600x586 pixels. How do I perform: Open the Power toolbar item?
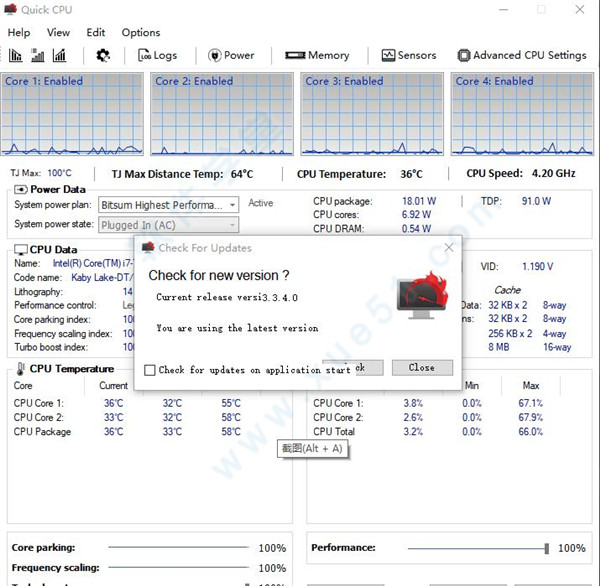click(231, 56)
